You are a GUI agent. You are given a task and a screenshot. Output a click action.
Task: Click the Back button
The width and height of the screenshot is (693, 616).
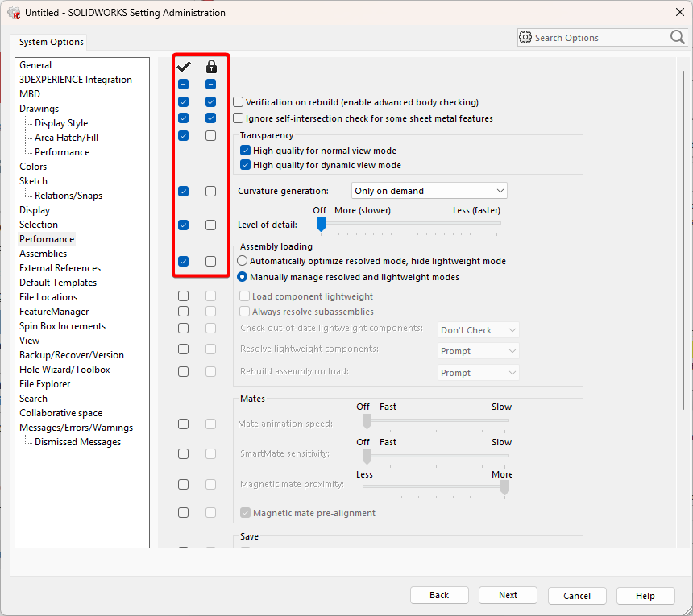pyautogui.click(x=439, y=595)
